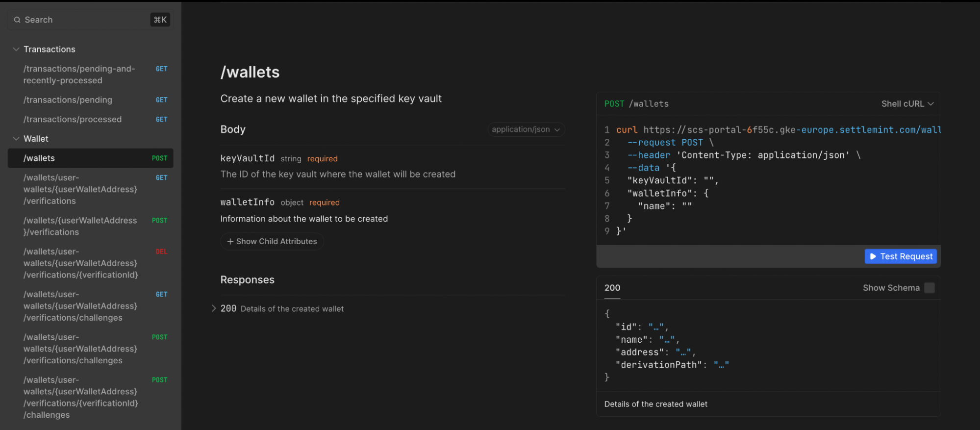Image resolution: width=980 pixels, height=430 pixels.
Task: Open POST verifications/challenges endpoint
Action: (90, 349)
